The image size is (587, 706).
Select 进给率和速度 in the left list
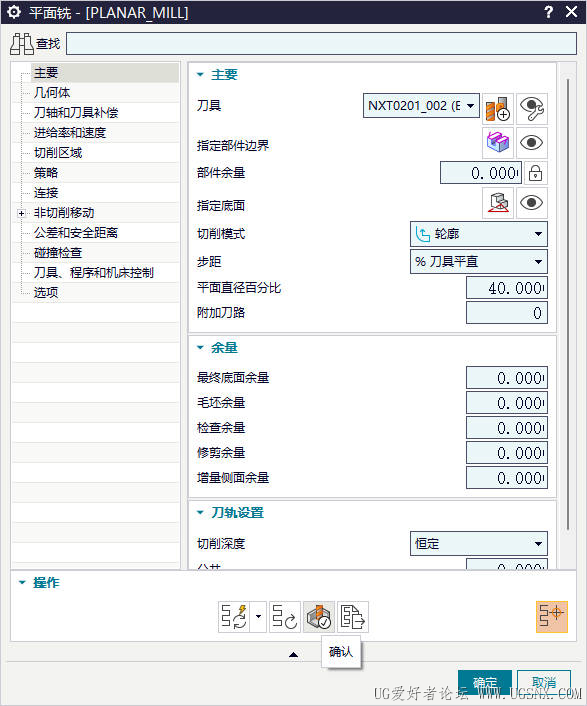(70, 133)
